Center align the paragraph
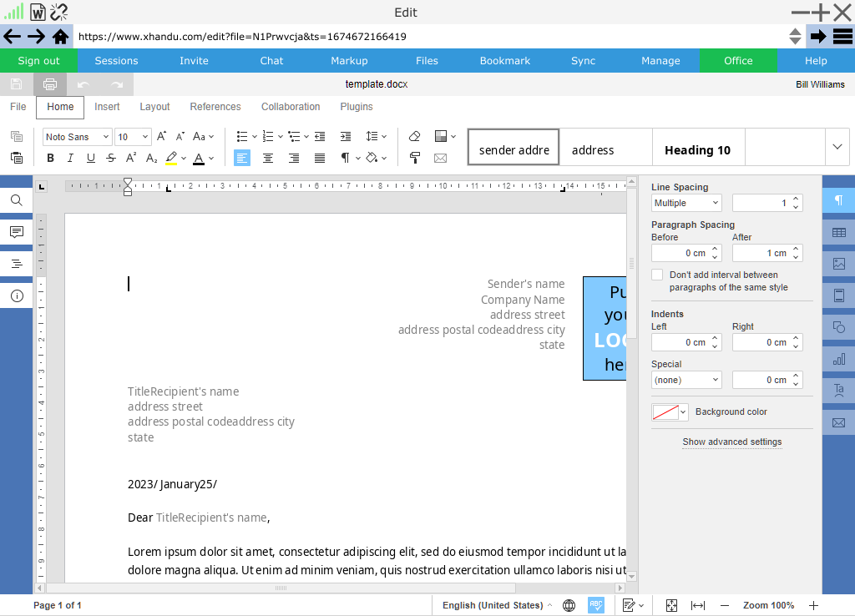The height and width of the screenshot is (616, 855). click(268, 158)
